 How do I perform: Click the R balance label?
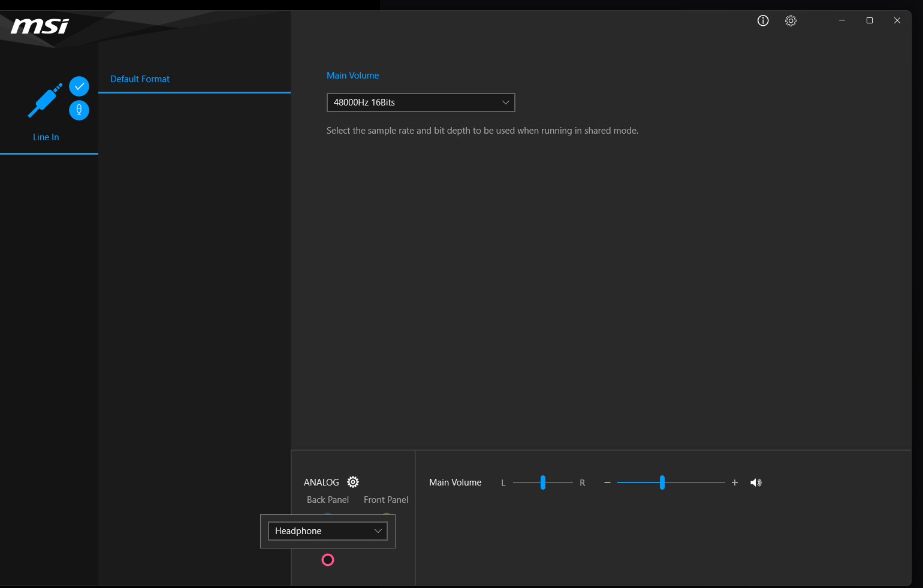[x=582, y=483]
